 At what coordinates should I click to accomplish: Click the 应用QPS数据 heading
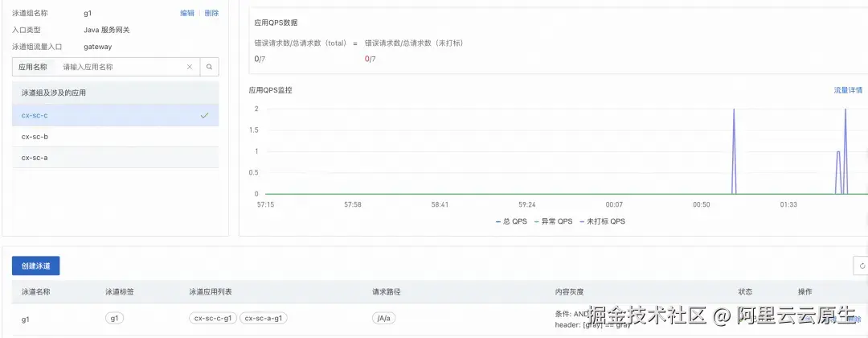point(276,23)
